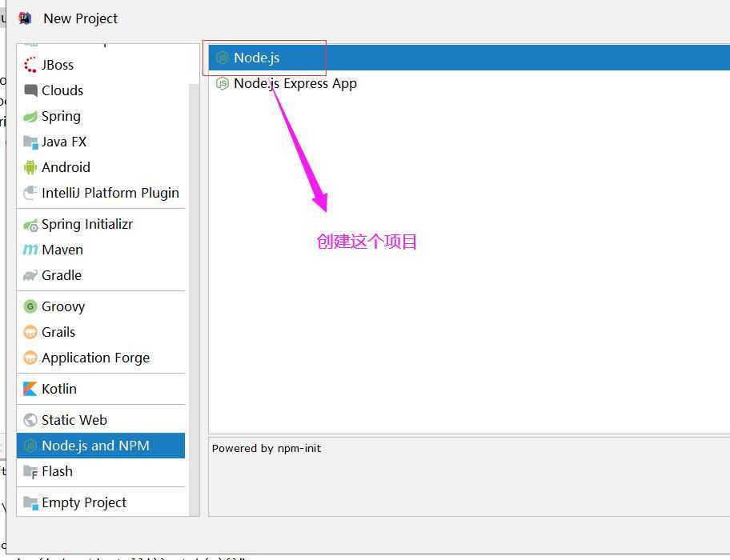Viewport: 730px width, 560px height.
Task: Click the Groovy green G icon
Action: tap(30, 306)
